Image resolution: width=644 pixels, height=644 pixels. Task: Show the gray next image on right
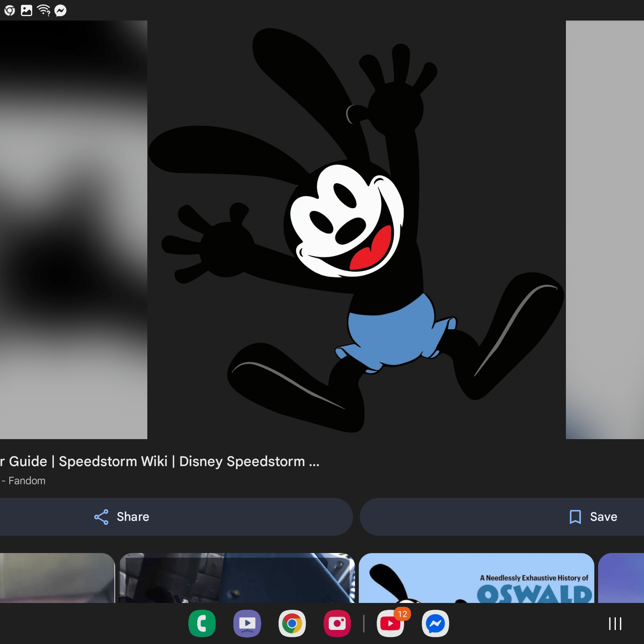pyautogui.click(x=605, y=230)
